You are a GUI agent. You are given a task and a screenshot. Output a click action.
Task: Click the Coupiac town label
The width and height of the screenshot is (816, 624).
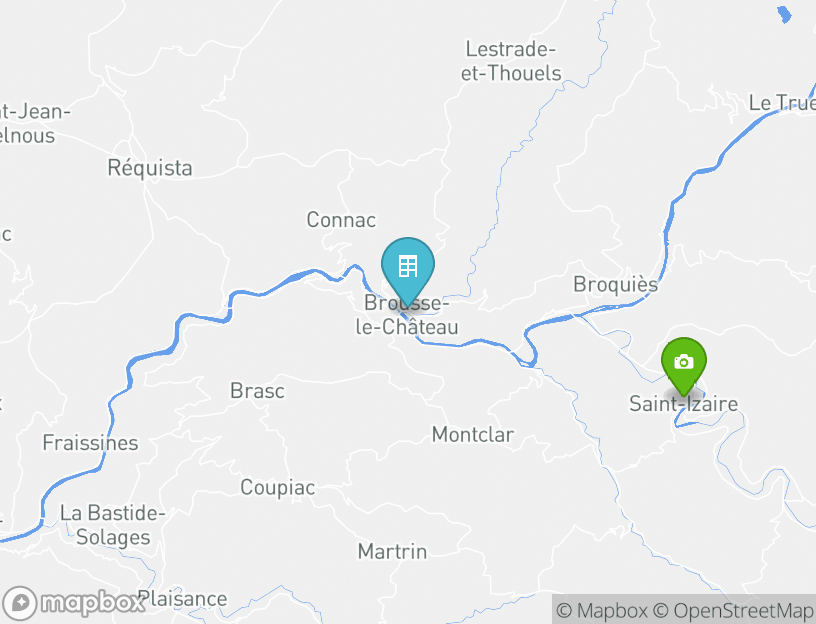tap(277, 488)
